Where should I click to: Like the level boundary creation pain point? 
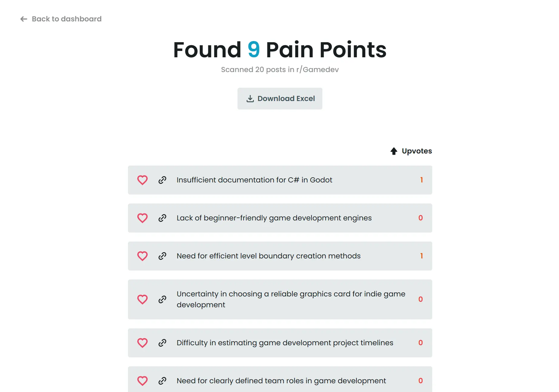click(x=142, y=256)
